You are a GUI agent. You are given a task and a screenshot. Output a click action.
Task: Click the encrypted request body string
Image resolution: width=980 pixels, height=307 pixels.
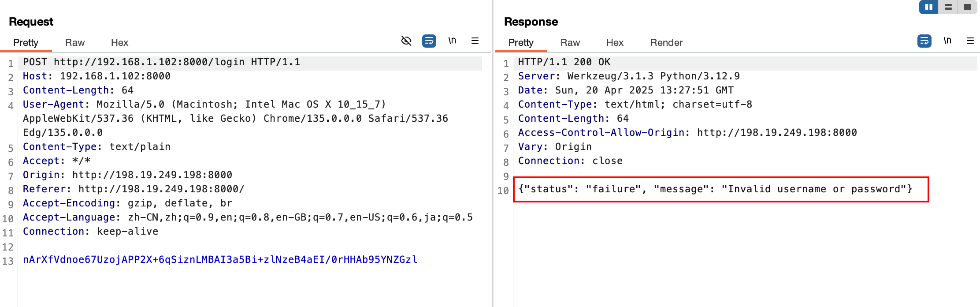coord(220,260)
